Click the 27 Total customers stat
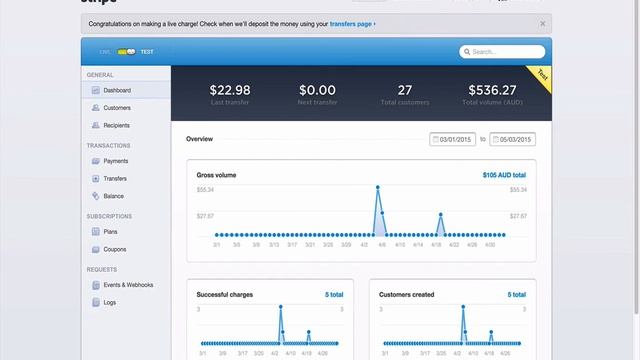The width and height of the screenshot is (640, 360). [x=405, y=94]
